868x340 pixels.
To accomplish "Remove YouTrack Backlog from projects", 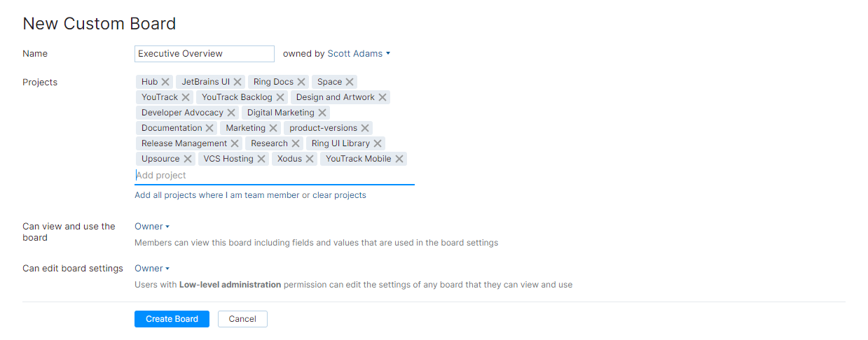I will point(280,97).
